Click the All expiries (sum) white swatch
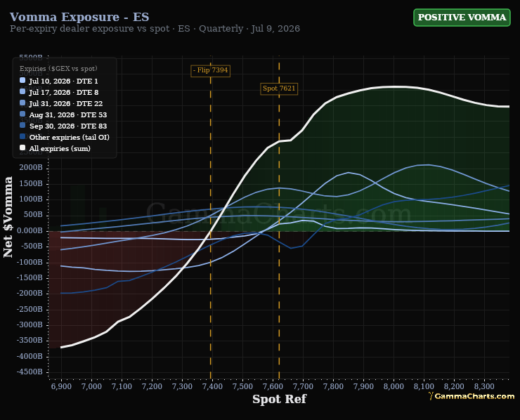Screen dimensions: 520x420 [22, 148]
